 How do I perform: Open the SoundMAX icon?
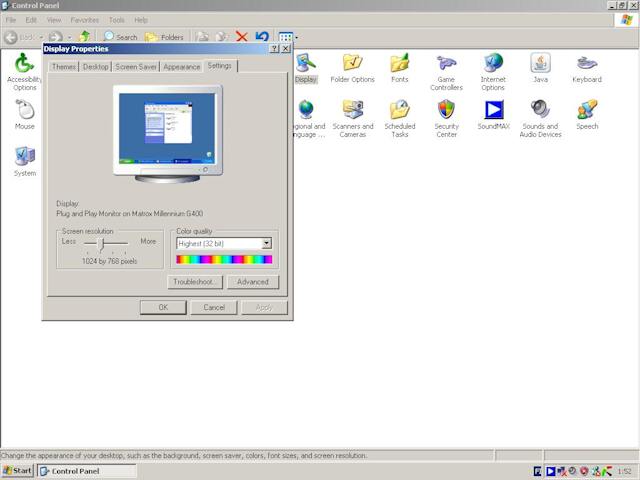[493, 115]
